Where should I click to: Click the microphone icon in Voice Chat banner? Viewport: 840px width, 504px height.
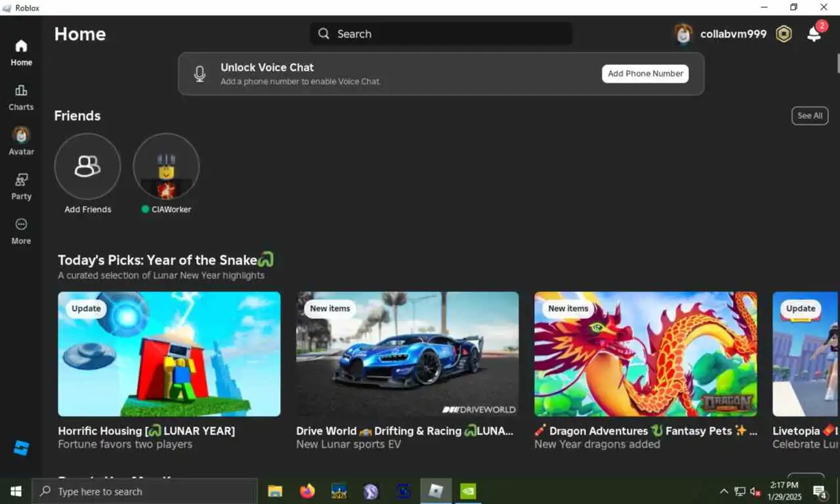pyautogui.click(x=200, y=73)
